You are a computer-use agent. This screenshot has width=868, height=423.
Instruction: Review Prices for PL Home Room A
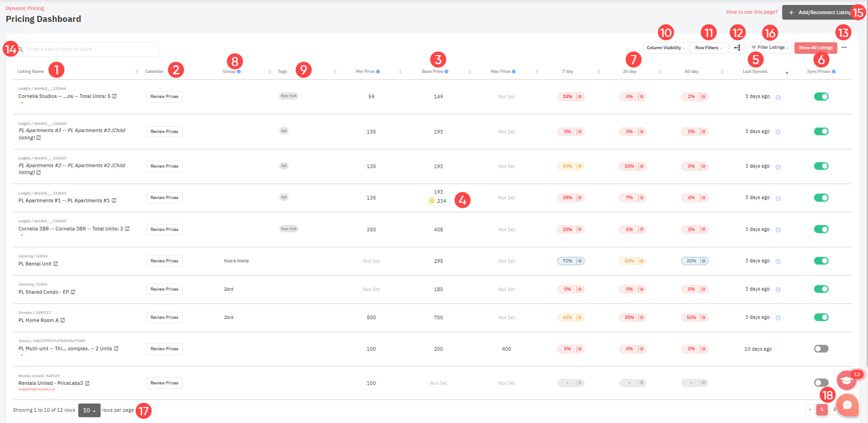164,317
